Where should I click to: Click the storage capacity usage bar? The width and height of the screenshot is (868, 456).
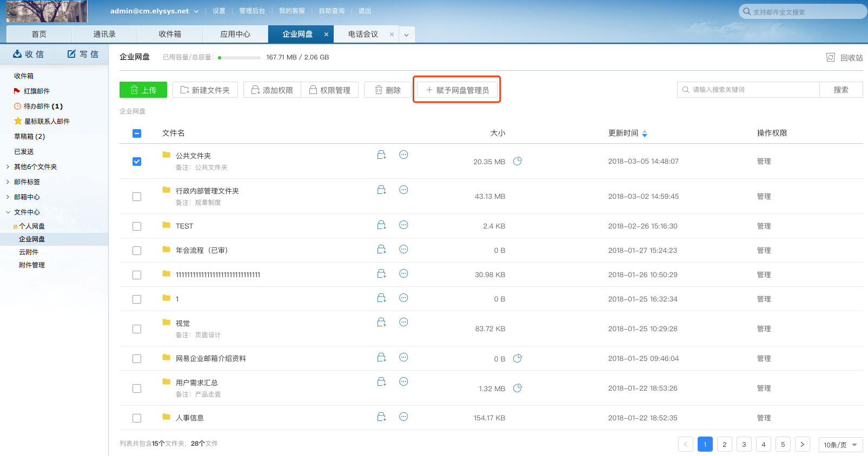(x=240, y=57)
